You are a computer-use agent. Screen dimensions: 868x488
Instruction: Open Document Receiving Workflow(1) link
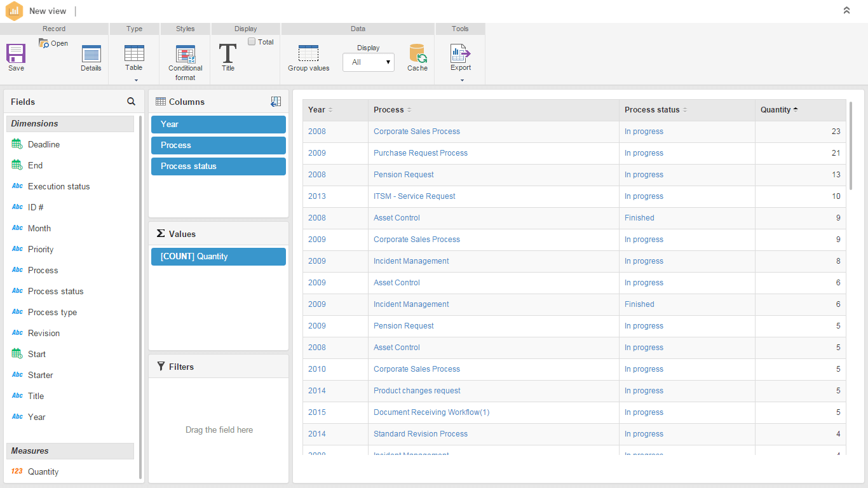tap(431, 412)
